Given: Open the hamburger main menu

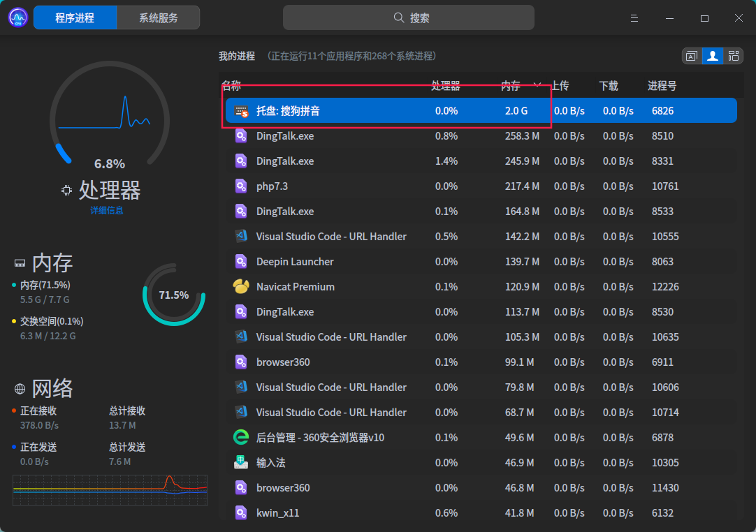Looking at the screenshot, I should (634, 18).
